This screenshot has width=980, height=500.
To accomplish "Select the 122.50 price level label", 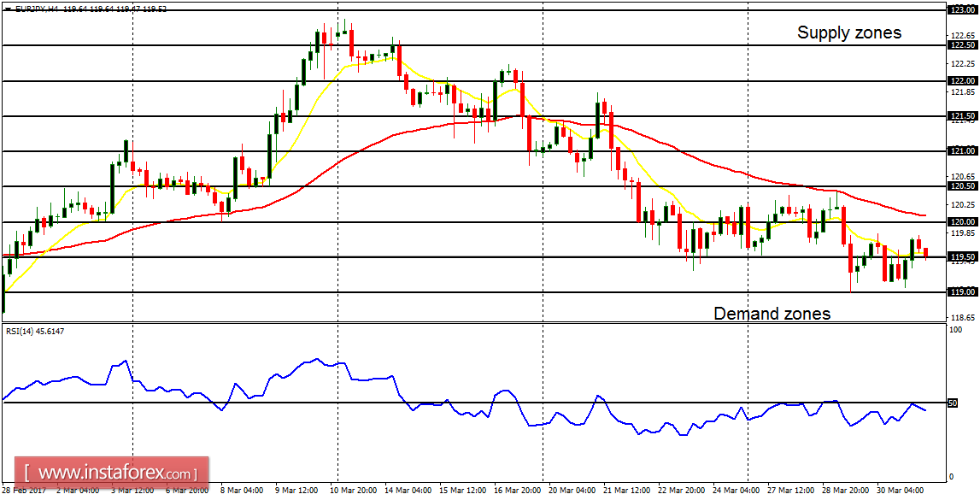I will coord(962,45).
